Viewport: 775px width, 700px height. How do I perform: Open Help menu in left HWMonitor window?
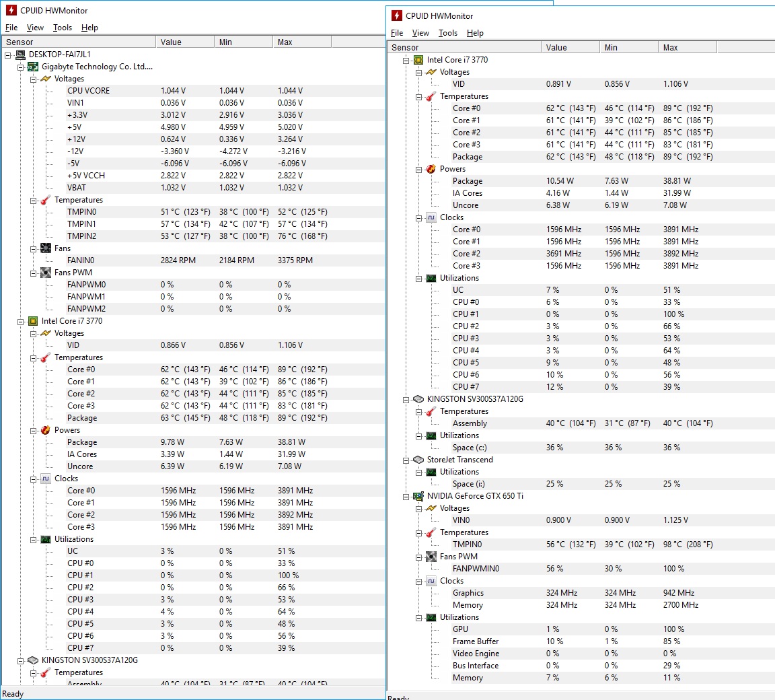89,28
